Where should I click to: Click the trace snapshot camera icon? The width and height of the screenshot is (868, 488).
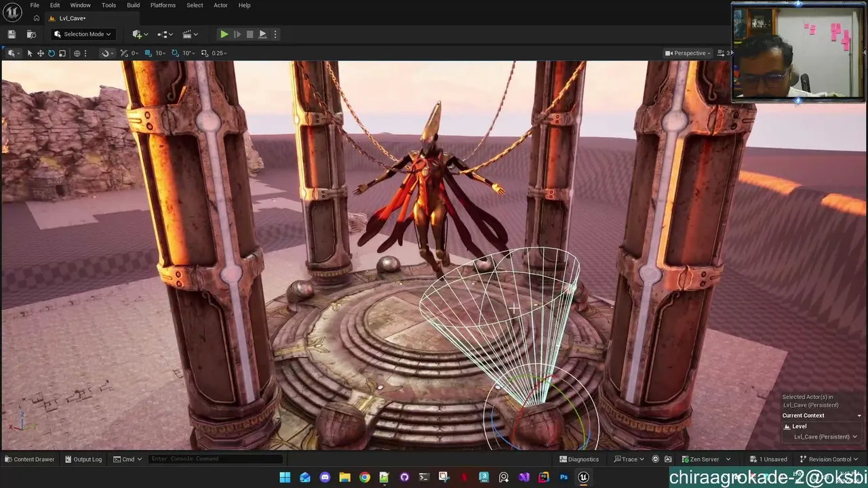click(668, 459)
